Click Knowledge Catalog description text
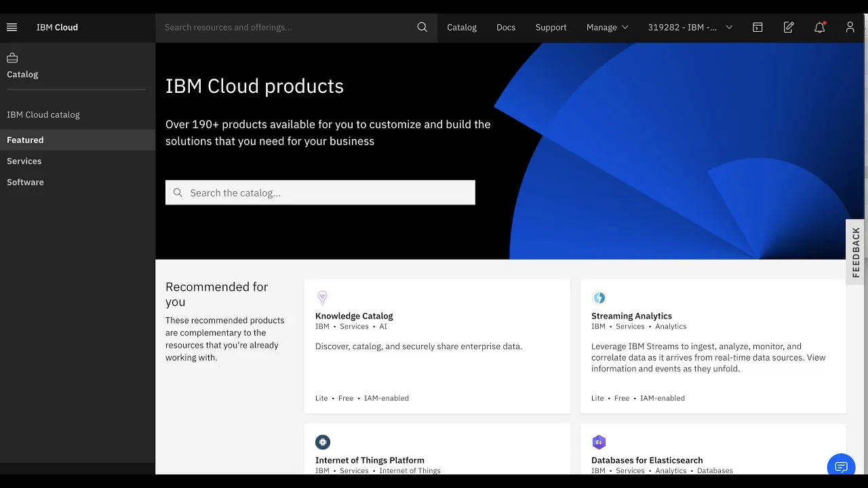Viewport: 868px width, 488px height. pyautogui.click(x=418, y=346)
